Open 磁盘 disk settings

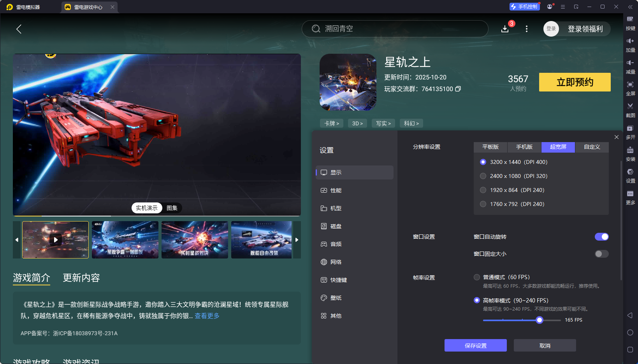coord(355,226)
